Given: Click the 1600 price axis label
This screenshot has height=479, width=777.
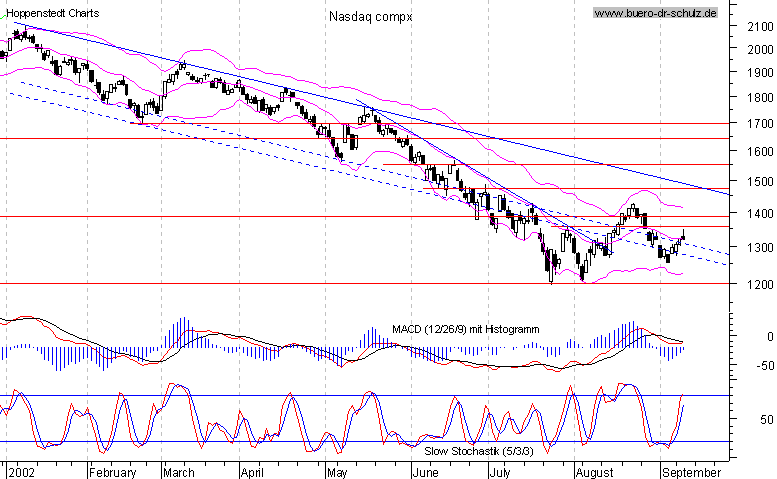Looking at the screenshot, I should point(760,152).
